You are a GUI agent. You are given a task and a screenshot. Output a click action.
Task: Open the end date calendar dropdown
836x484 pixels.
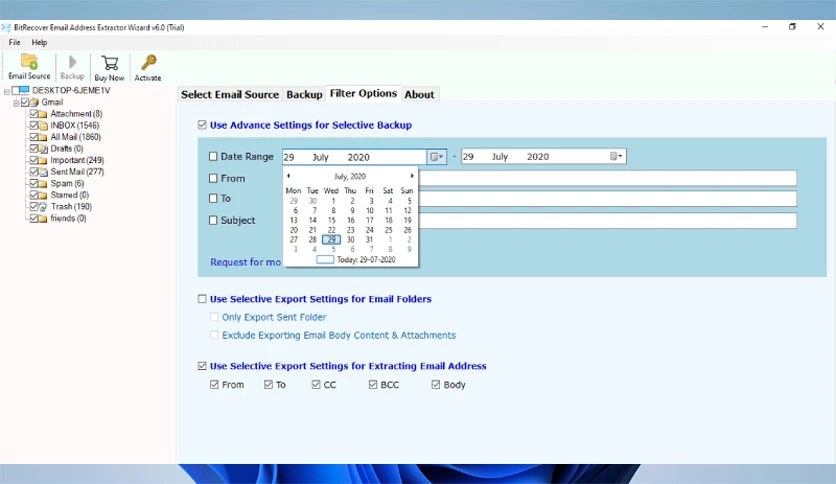tap(616, 156)
